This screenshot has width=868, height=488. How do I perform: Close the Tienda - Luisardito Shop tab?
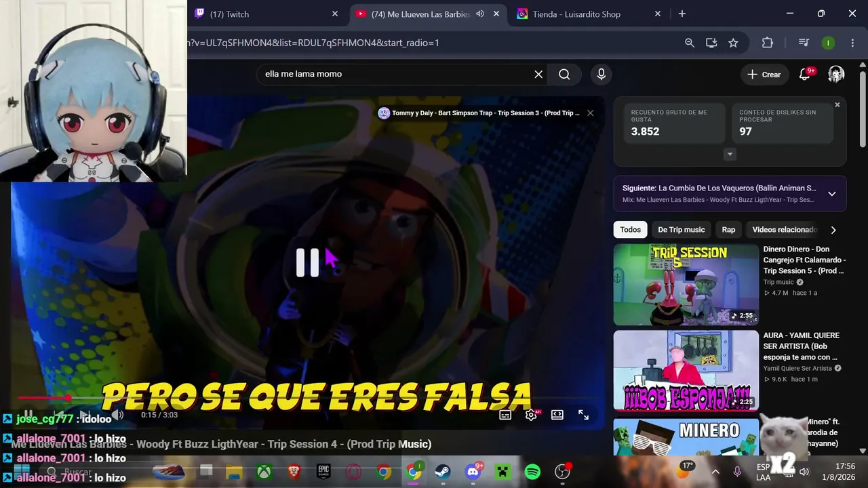(658, 14)
